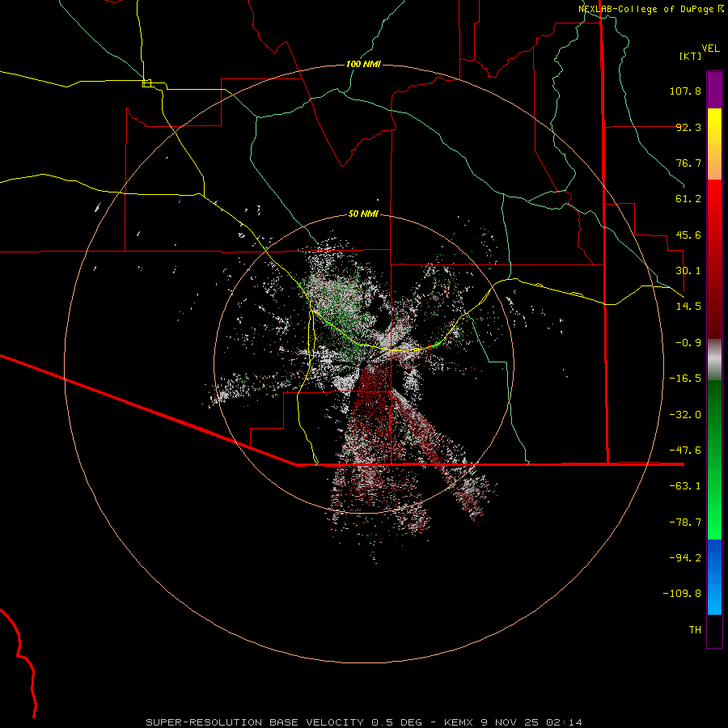Click the blue segment of velocity color bar
The image size is (728, 728).
tap(714, 577)
